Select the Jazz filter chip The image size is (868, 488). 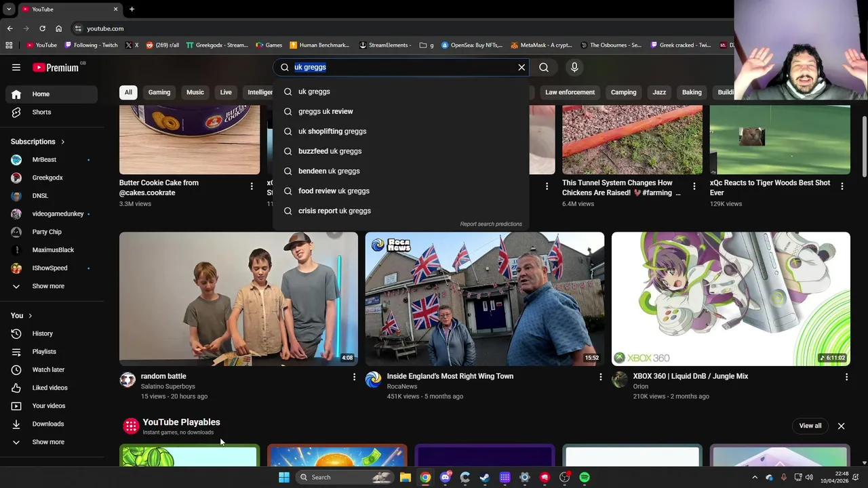pyautogui.click(x=659, y=92)
